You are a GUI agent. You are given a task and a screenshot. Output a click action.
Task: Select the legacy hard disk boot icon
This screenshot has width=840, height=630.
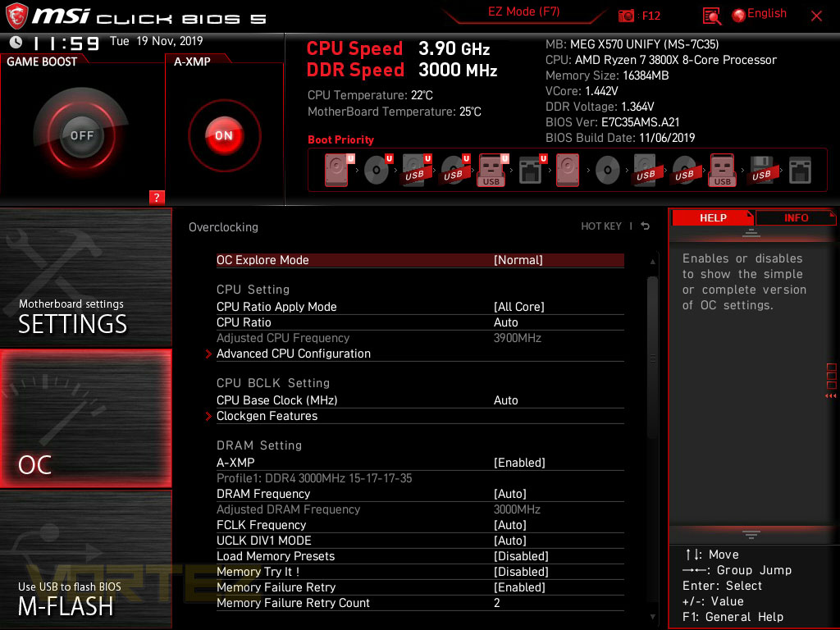tap(568, 170)
